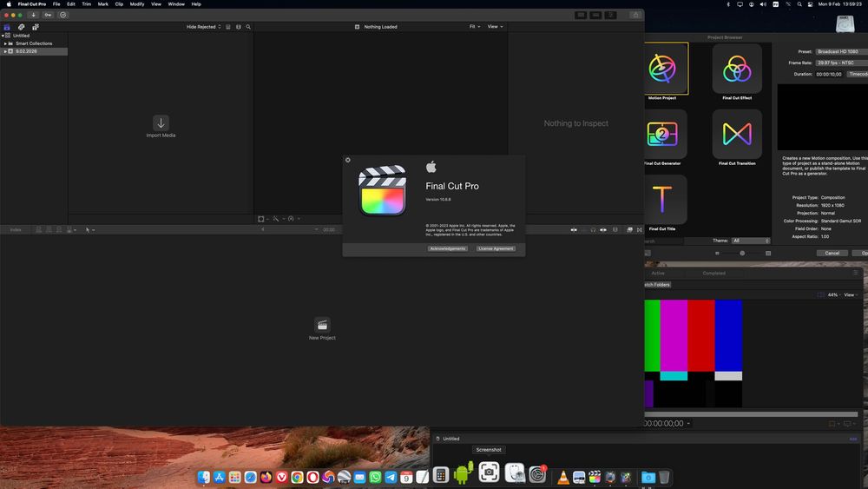Screen dimensions: 868x489
Task: Click the Import Media arrow icon
Action: coord(161,123)
